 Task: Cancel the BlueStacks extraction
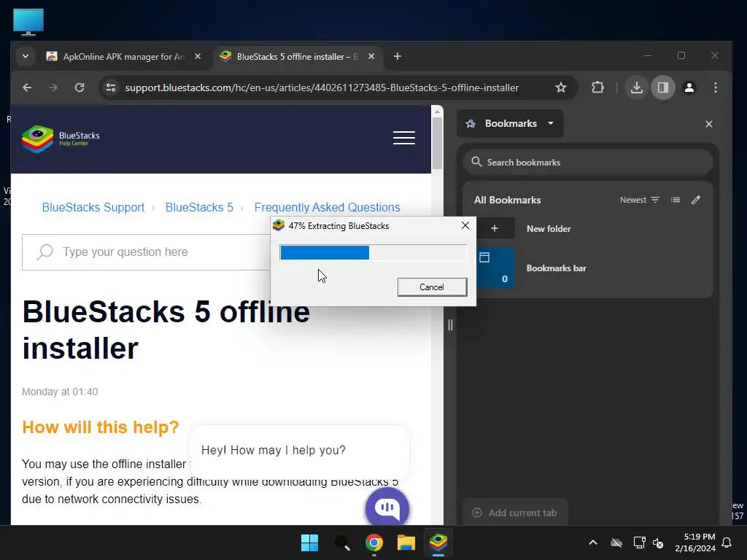click(x=432, y=287)
